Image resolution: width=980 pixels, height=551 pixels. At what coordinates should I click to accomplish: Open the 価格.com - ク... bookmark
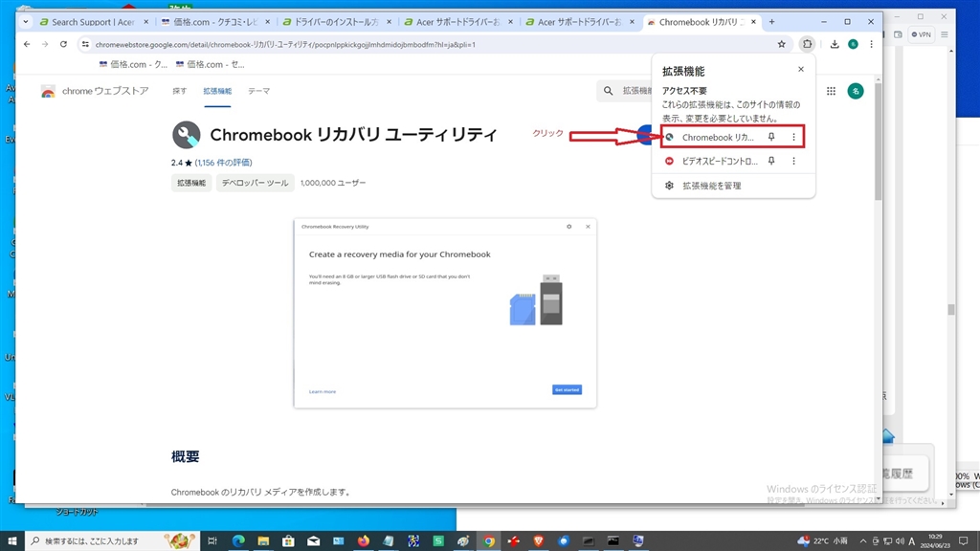[133, 64]
